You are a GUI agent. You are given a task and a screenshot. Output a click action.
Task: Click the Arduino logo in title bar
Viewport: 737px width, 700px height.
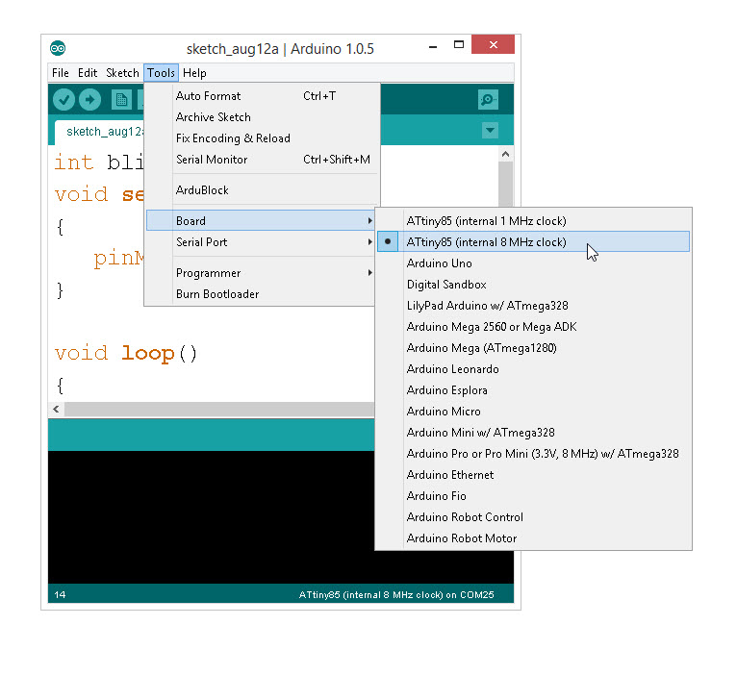[x=58, y=48]
